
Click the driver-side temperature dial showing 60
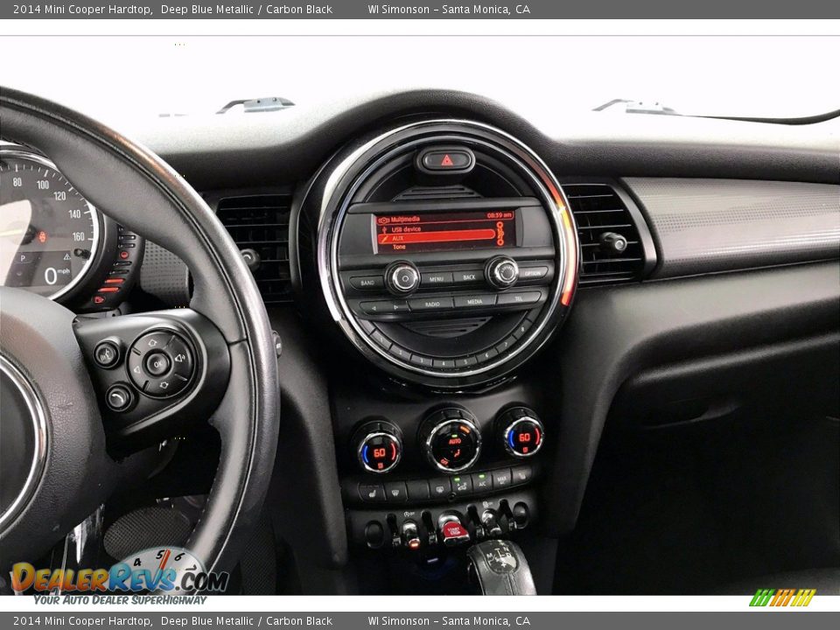(x=379, y=451)
